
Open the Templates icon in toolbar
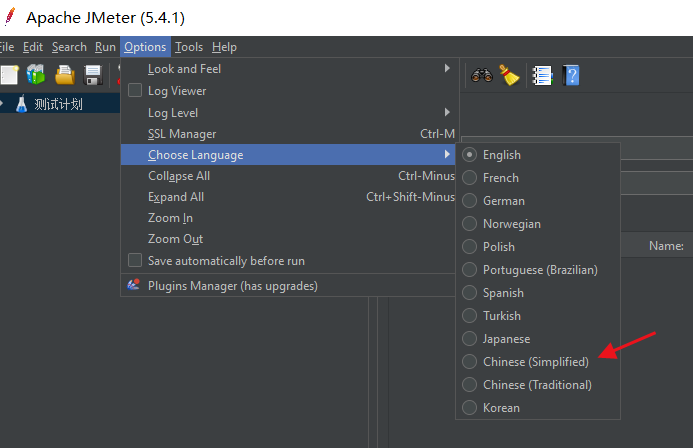click(36, 74)
